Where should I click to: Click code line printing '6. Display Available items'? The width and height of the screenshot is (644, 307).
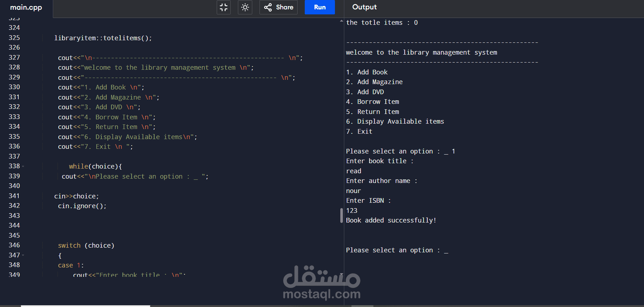[128, 137]
